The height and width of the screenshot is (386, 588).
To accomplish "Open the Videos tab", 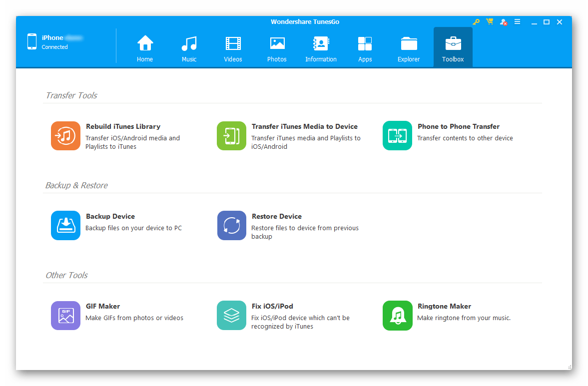I will point(233,48).
